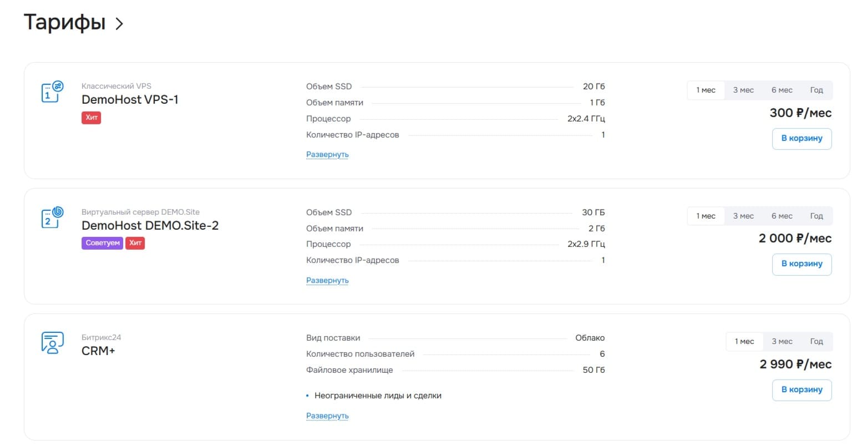Switch DEMO.Site-2 billing to Год
The height and width of the screenshot is (445, 868).
coord(816,216)
